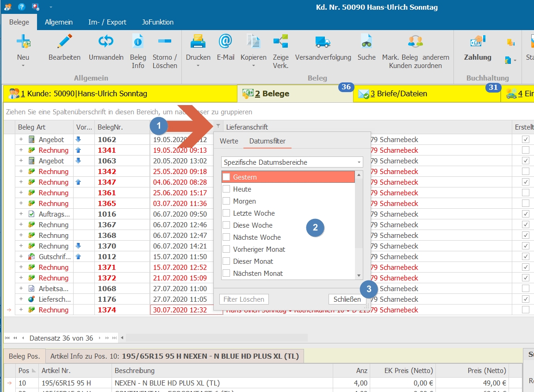Click users icon in title bar
The image size is (534, 392).
pos(7,7)
